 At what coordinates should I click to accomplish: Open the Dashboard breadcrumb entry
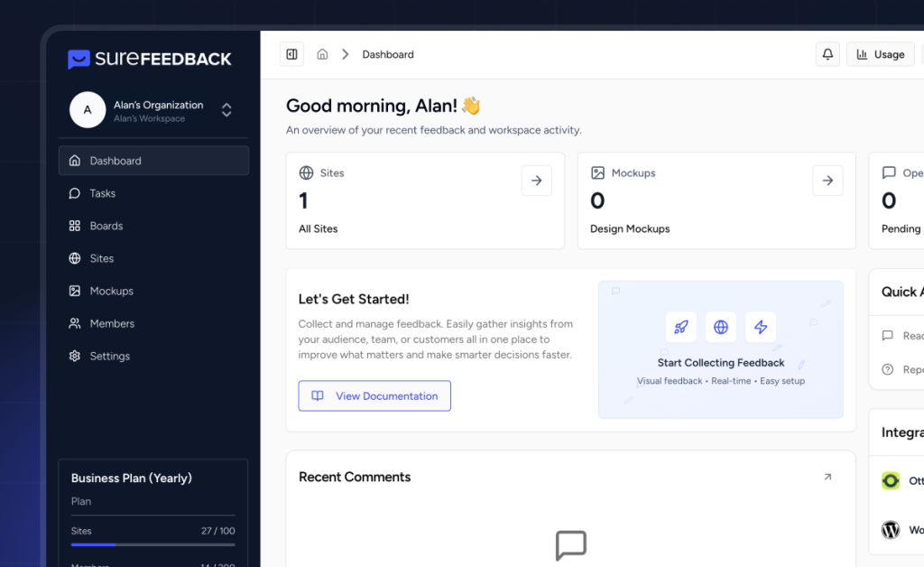point(388,54)
